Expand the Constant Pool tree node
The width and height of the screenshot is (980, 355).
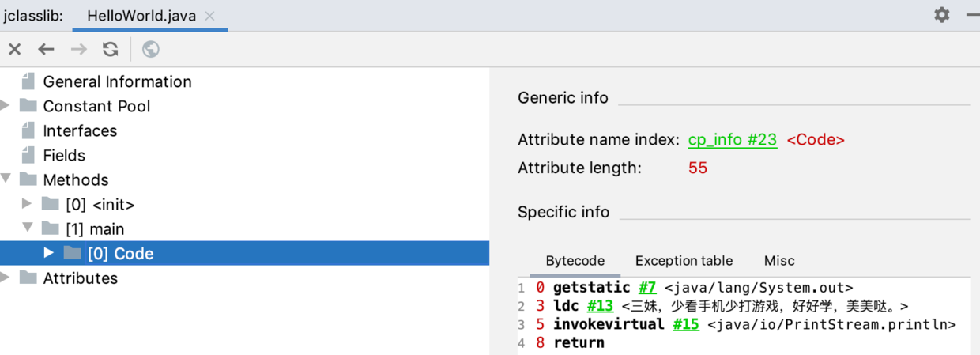pos(6,106)
